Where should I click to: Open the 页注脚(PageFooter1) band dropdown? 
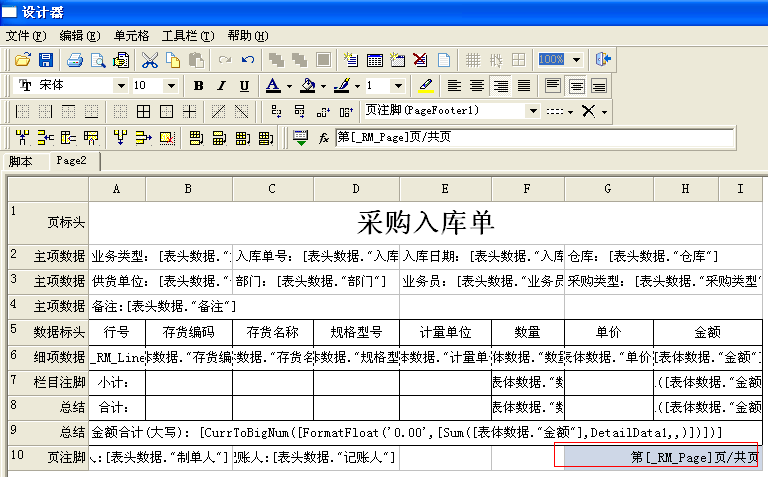point(533,111)
